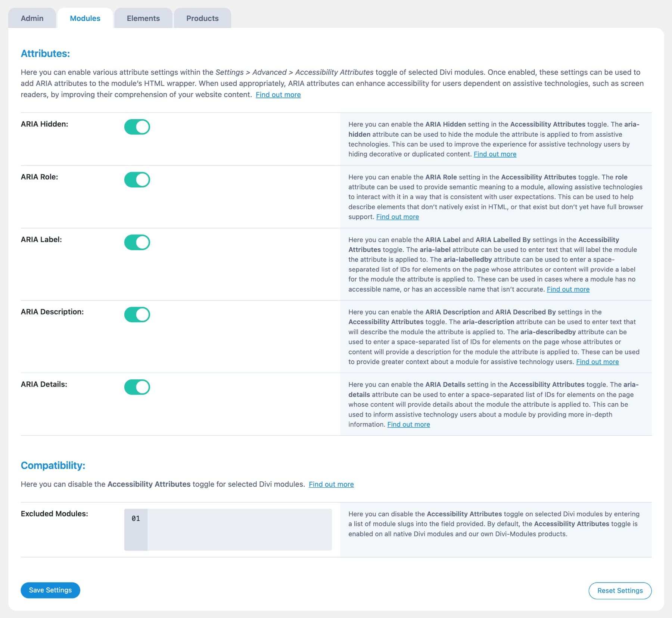Follow the ARIA Role Find out more link
This screenshot has height=618, width=672.
tap(397, 217)
